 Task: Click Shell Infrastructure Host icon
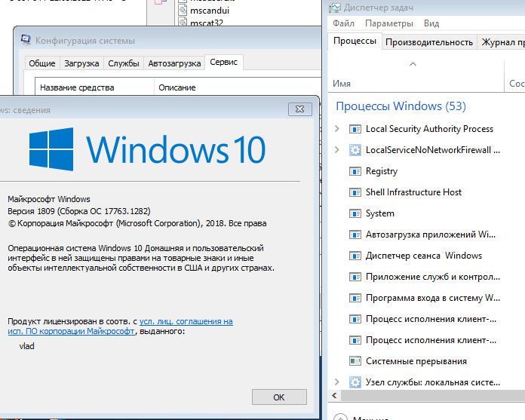(x=355, y=192)
